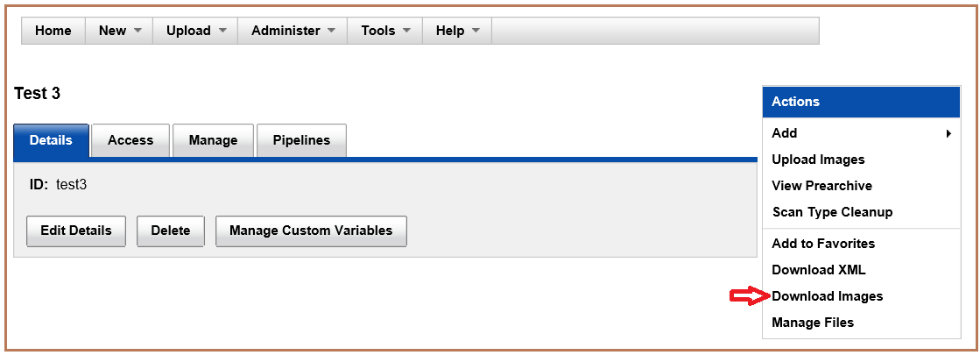Add project to Favorites

point(823,244)
